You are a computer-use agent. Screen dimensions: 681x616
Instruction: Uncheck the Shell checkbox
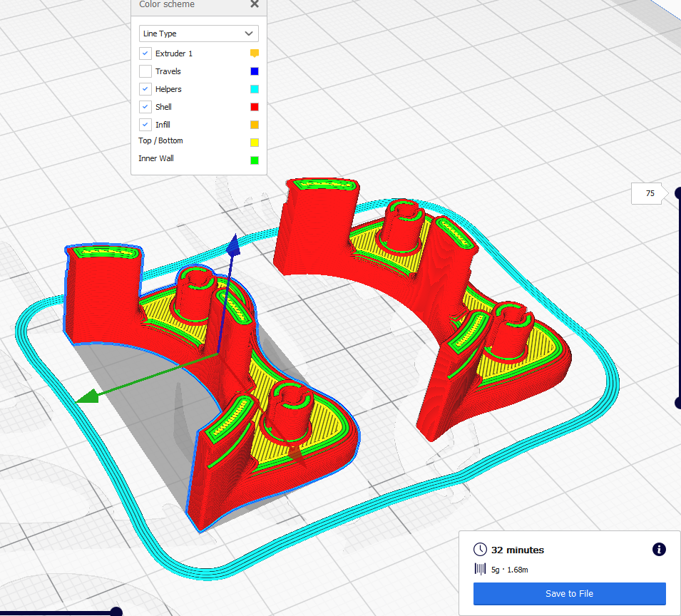(145, 107)
